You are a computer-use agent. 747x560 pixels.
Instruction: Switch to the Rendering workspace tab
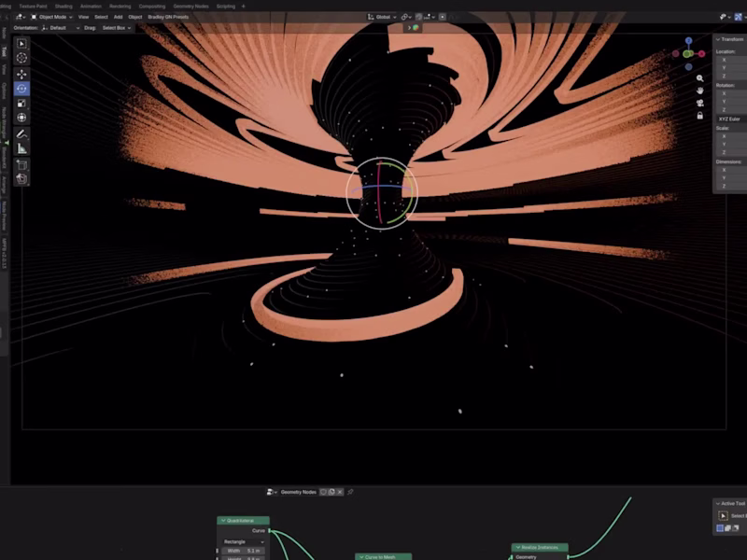(120, 7)
